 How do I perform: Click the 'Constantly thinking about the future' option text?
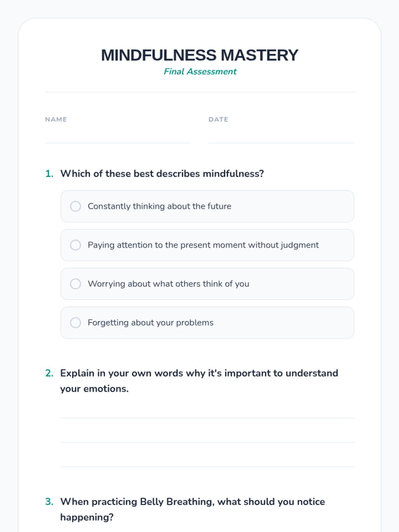[x=159, y=206]
